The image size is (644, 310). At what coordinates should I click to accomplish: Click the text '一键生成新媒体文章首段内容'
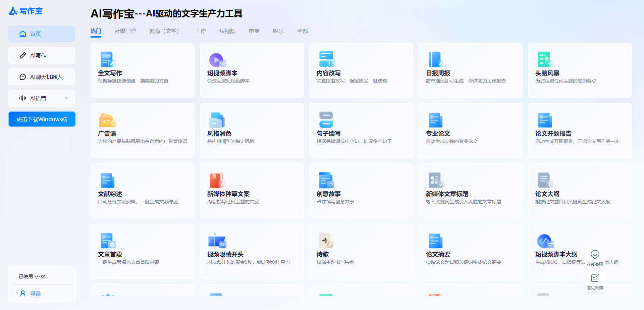(128, 262)
